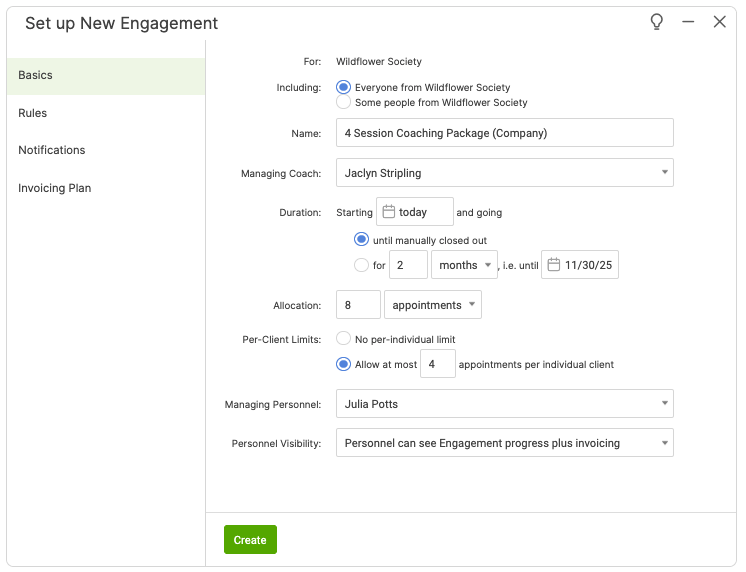Screen dimensions: 746x572
Task: Click the lightbulb hint icon
Action: tap(657, 22)
